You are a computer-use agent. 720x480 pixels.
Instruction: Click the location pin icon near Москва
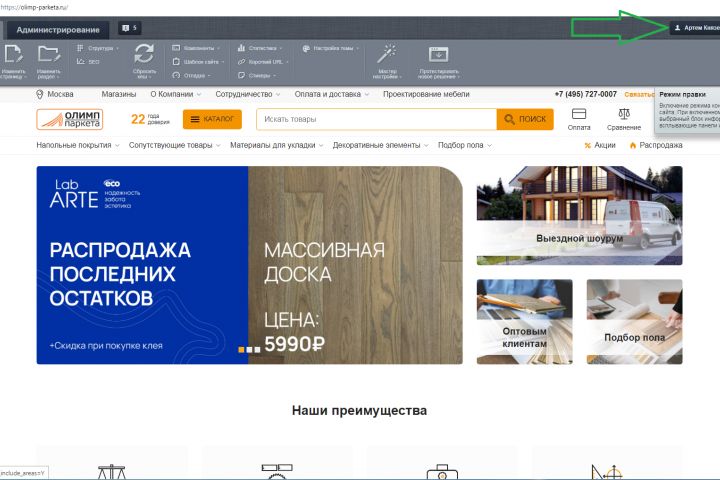point(39,94)
